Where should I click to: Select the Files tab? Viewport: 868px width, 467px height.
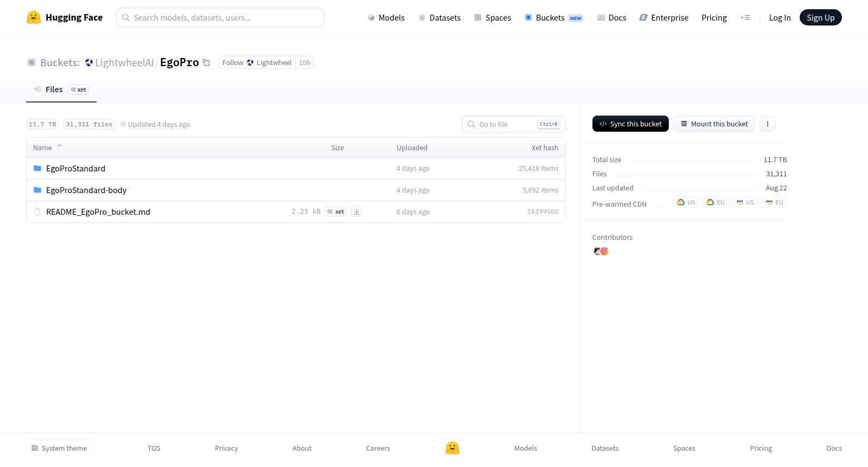click(x=61, y=89)
